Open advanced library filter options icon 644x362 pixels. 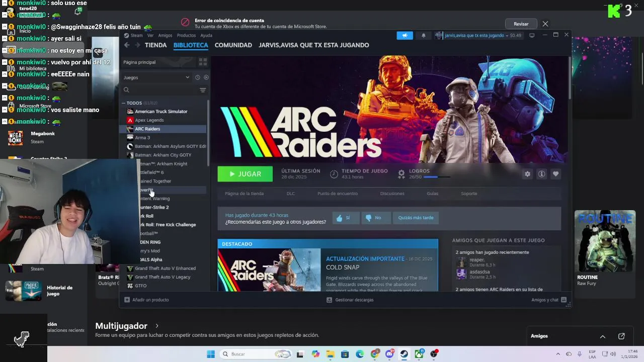pos(203,90)
